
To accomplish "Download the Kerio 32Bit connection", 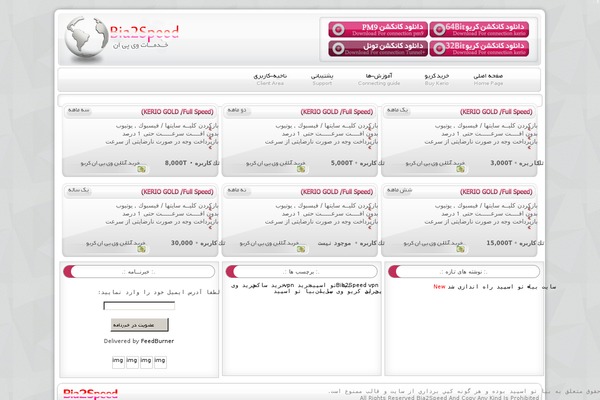I will 479,49.
